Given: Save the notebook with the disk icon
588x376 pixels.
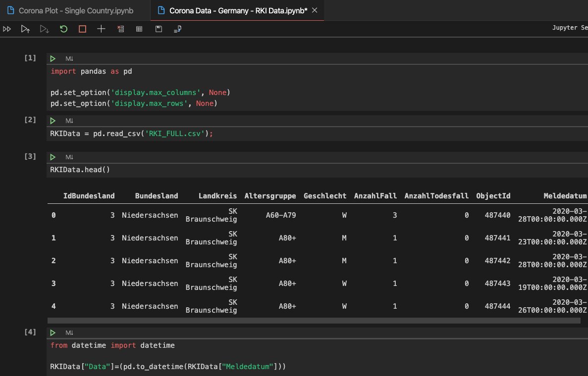Looking at the screenshot, I should (159, 28).
